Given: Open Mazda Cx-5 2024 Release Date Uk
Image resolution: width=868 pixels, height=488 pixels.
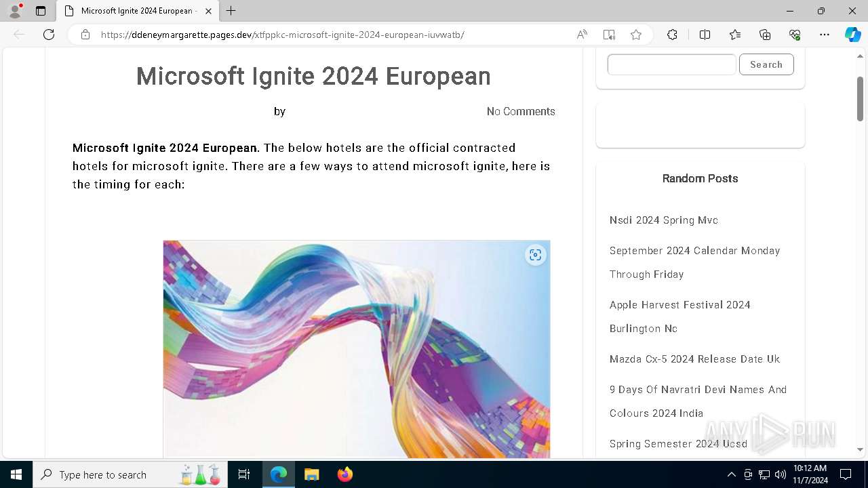Looking at the screenshot, I should (694, 359).
